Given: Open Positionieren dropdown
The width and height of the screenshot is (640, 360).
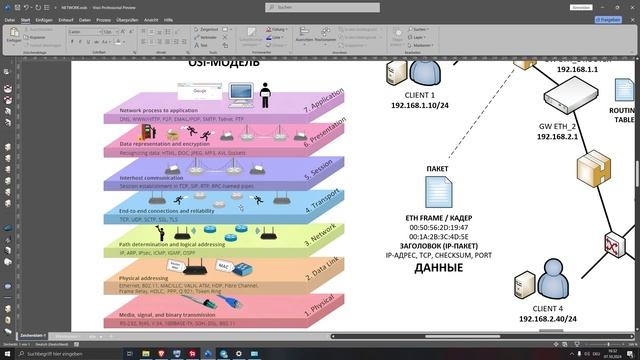Looking at the screenshot, I should pos(325,35).
